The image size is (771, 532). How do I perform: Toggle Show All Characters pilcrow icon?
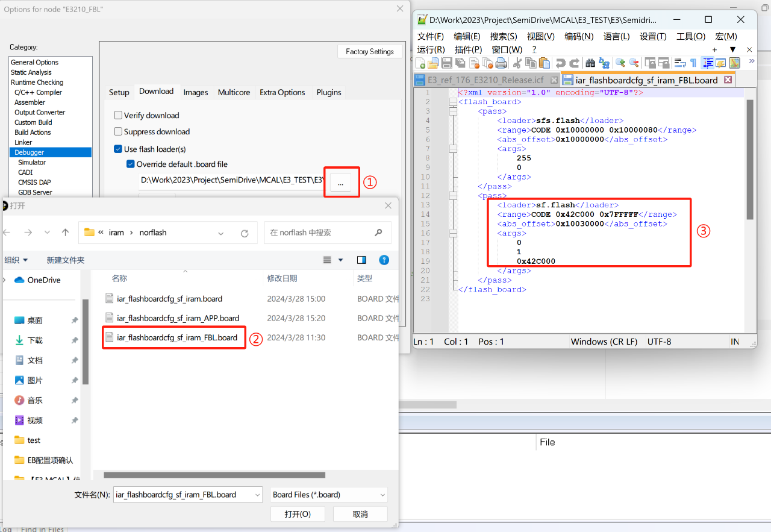click(693, 63)
